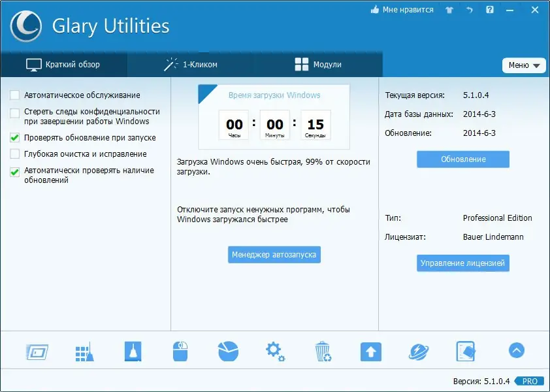Click the 'Обновление' button
The width and height of the screenshot is (550, 392).
pyautogui.click(x=463, y=159)
